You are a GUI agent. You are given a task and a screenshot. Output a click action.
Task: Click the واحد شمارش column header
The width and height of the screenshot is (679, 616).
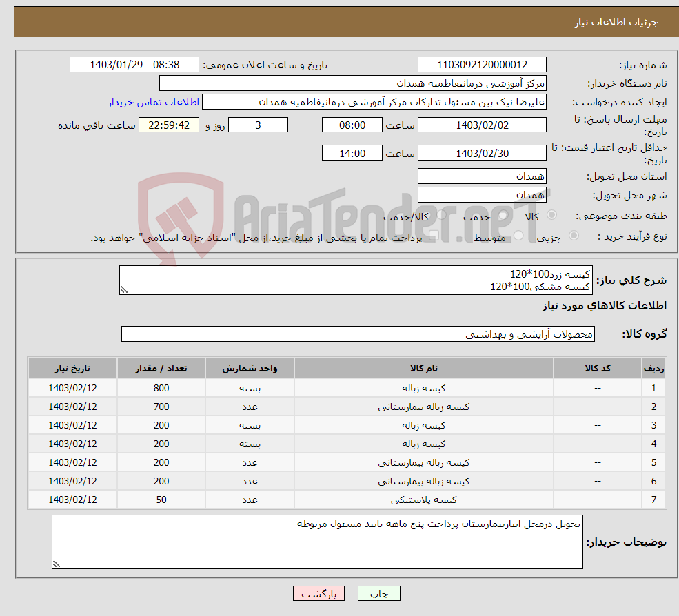250,369
